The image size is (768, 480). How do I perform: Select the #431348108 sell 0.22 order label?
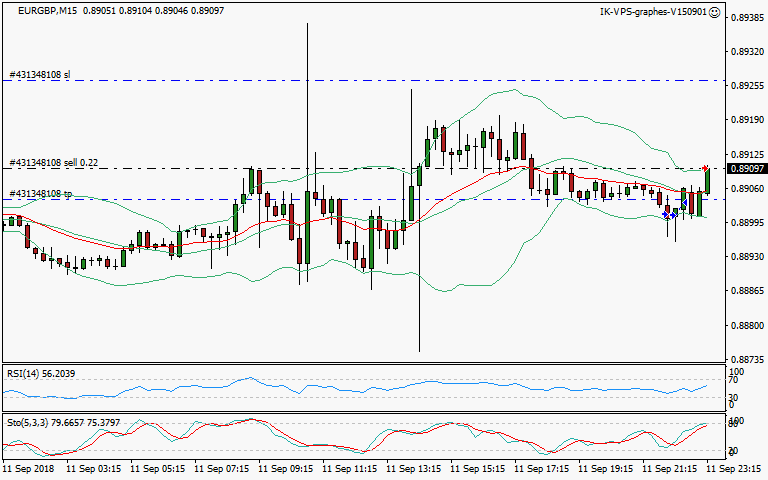(53, 163)
